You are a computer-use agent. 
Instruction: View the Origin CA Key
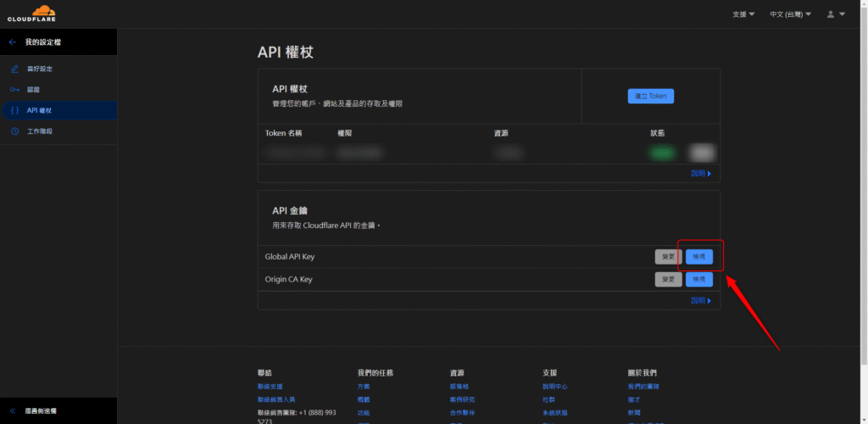[699, 279]
